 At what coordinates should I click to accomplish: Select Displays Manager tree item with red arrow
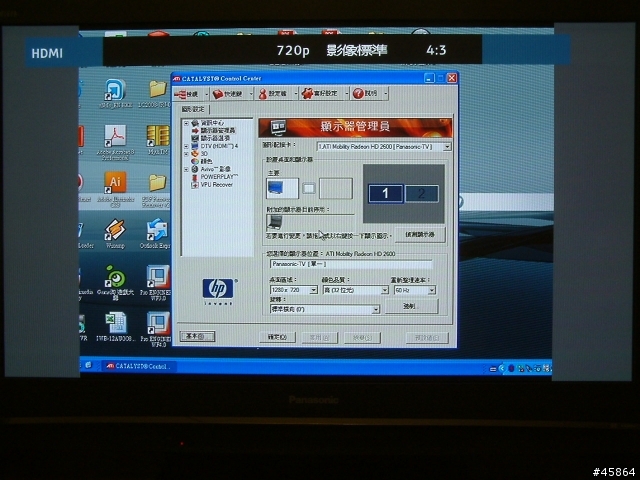click(x=213, y=131)
